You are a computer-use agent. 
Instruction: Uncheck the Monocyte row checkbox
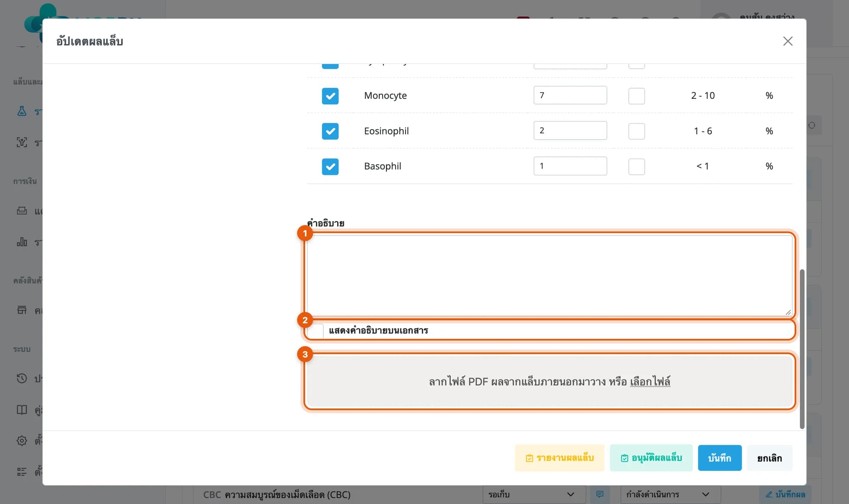(330, 96)
